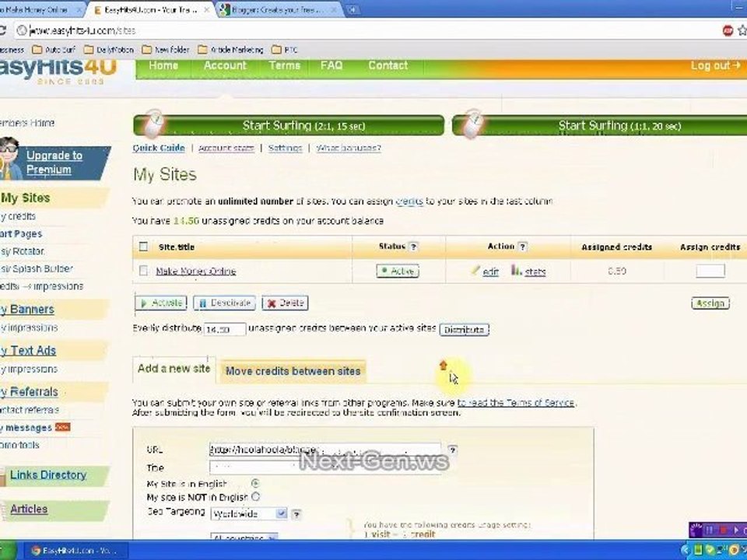Open the Geo Targeting Worldwide dropdown

(x=249, y=514)
